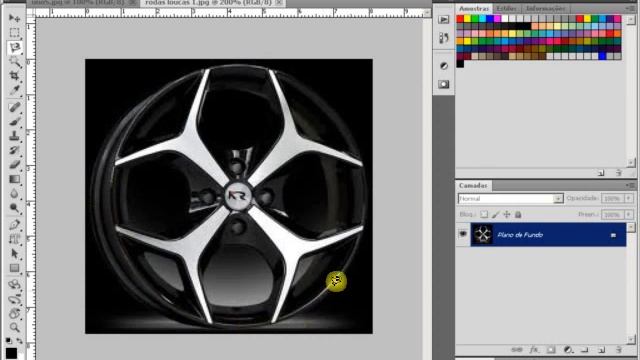Select the Move tool
Screen dimensions: 640x360
(14, 18)
